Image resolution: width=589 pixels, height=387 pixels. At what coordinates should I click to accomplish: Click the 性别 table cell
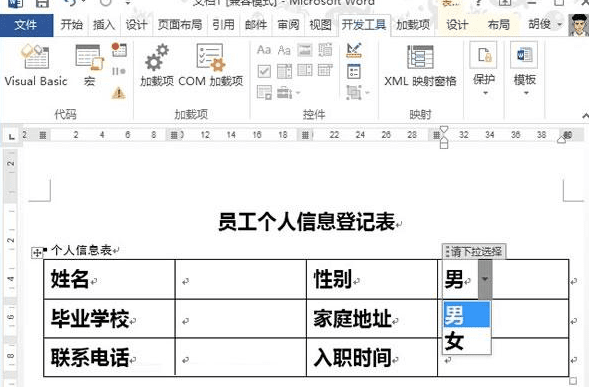[x=372, y=280]
